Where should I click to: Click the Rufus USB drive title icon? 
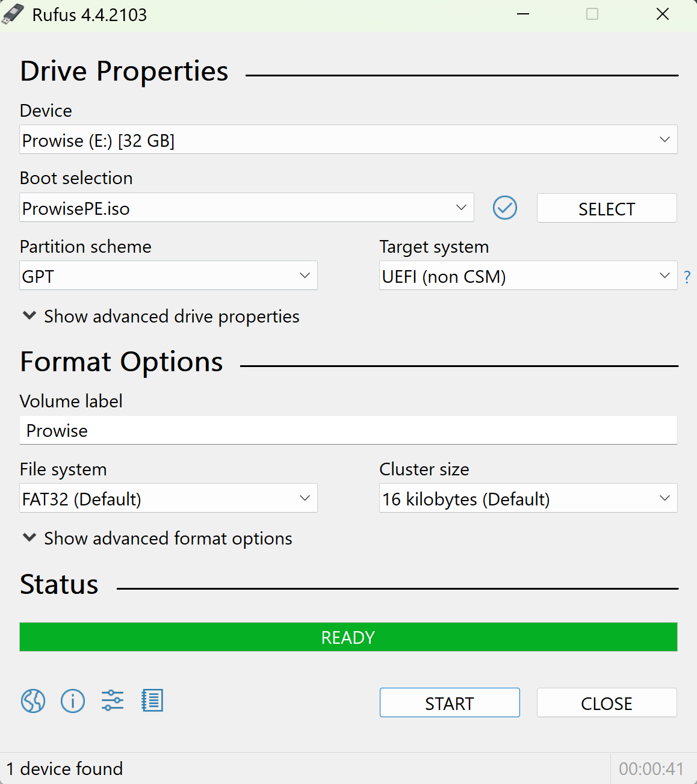click(13, 14)
